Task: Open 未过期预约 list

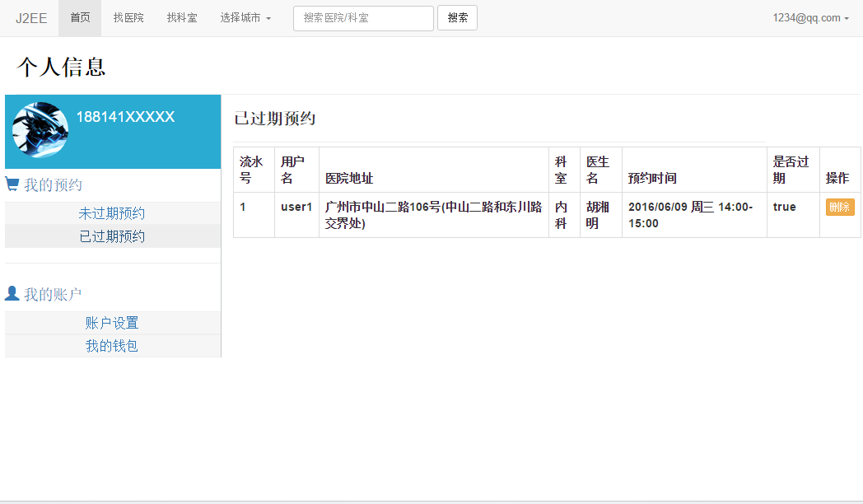Action: coord(112,213)
